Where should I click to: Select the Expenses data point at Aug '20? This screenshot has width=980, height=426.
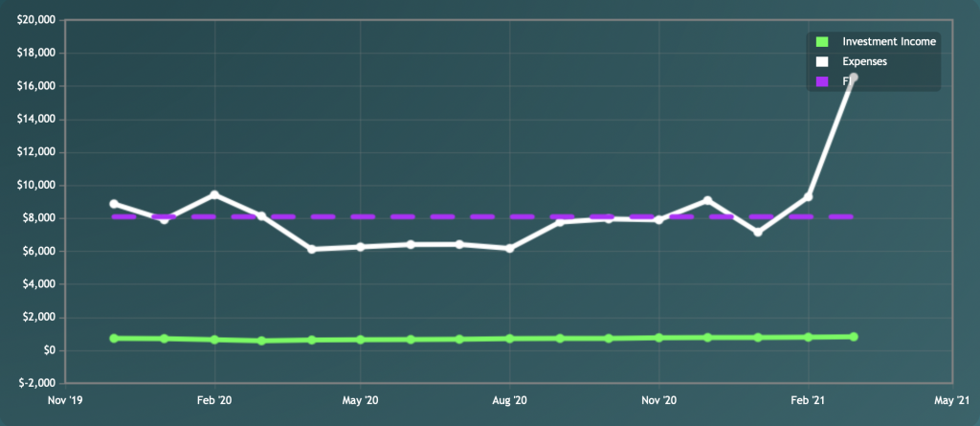(510, 249)
